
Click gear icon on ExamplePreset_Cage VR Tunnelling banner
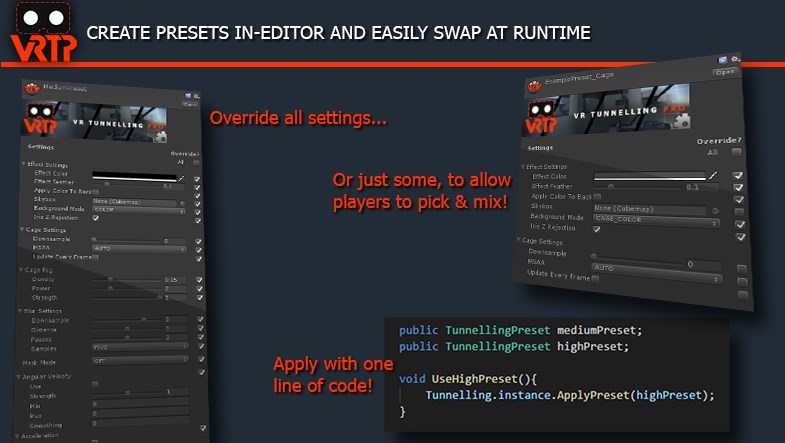click(x=682, y=121)
